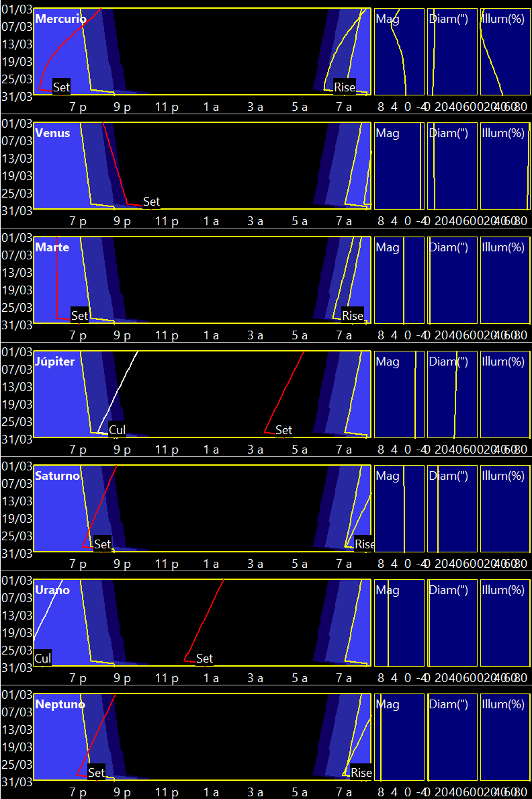Open the Illum(%) graph for Mercurio
The image size is (532, 799).
click(x=505, y=52)
